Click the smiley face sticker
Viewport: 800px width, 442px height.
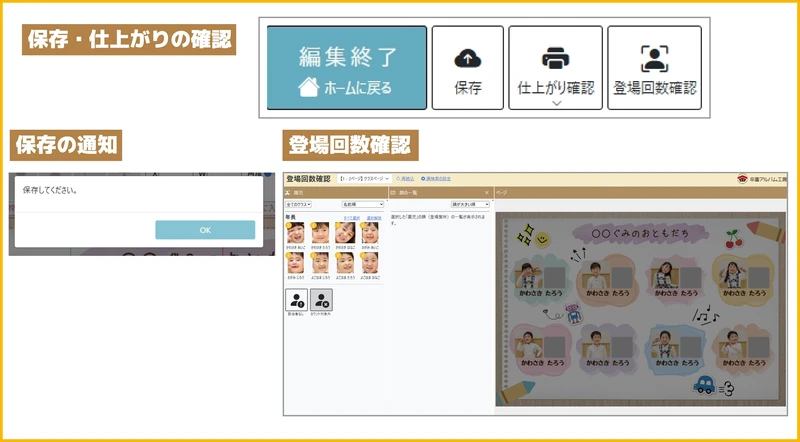[542, 239]
